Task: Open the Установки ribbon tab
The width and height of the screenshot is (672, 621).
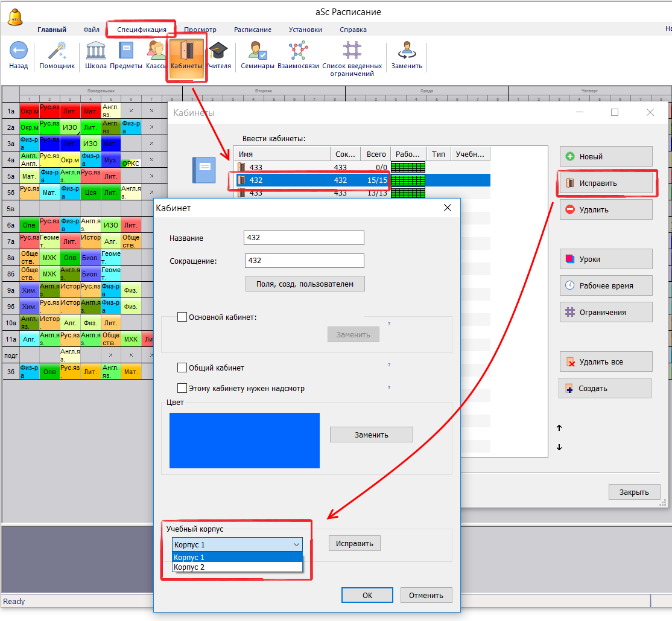Action: 305,30
